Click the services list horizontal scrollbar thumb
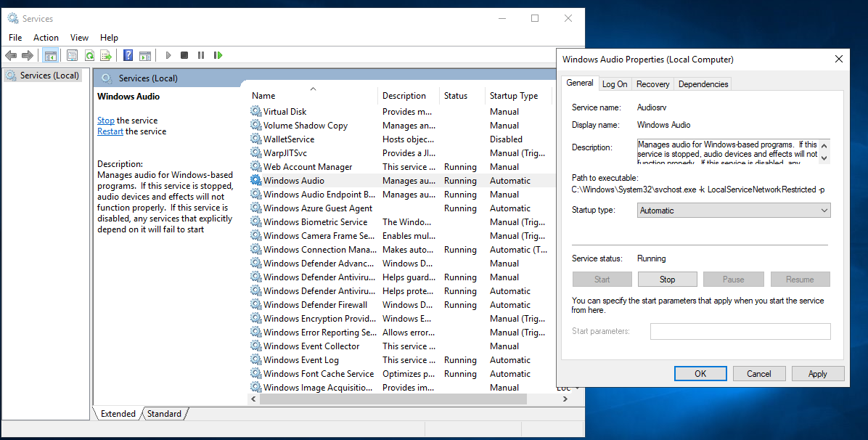This screenshot has width=868, height=440. (x=393, y=399)
